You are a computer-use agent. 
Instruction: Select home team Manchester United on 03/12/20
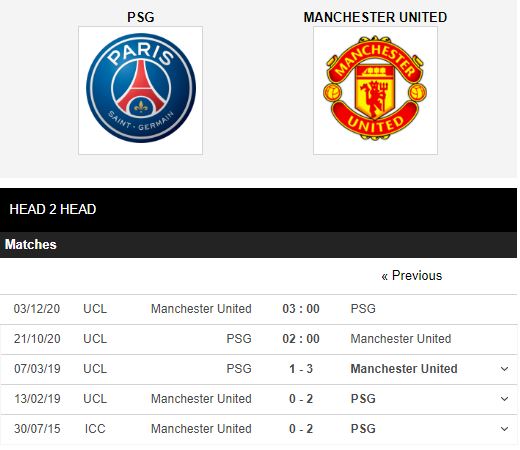pyautogui.click(x=201, y=309)
